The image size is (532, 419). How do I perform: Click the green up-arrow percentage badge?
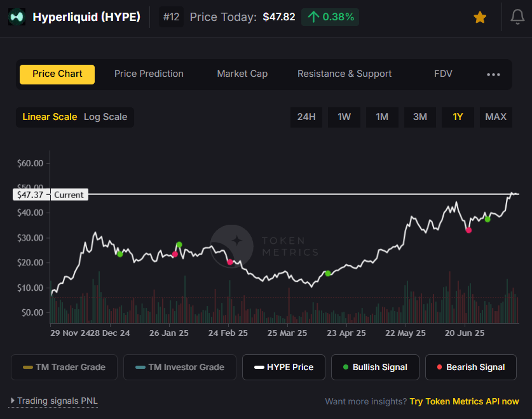click(x=330, y=17)
